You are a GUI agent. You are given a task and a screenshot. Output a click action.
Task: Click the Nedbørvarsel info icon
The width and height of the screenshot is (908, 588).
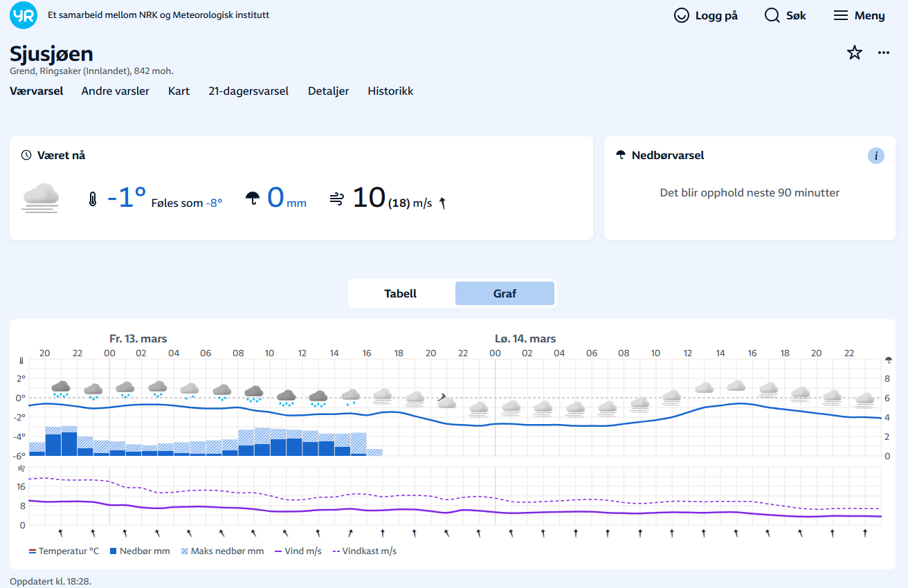pyautogui.click(x=875, y=156)
